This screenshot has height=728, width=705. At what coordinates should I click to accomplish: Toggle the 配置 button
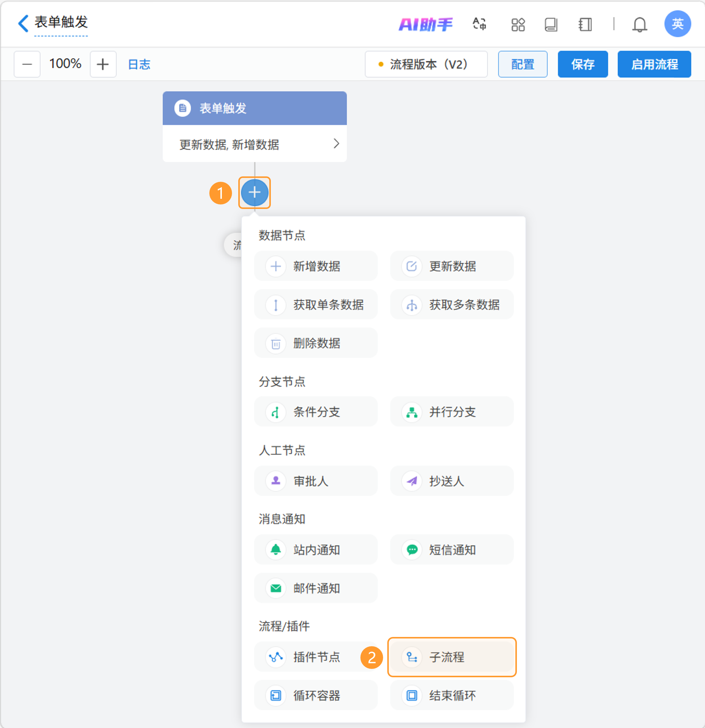tap(522, 64)
